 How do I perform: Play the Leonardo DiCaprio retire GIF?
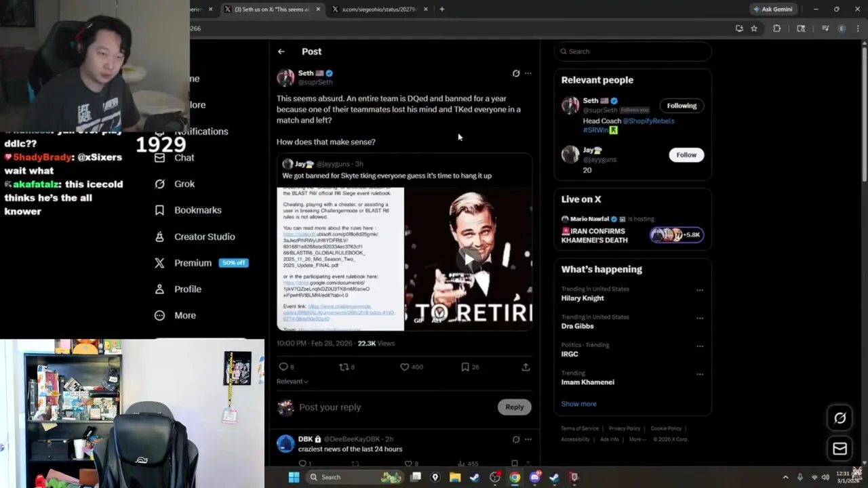tap(469, 259)
